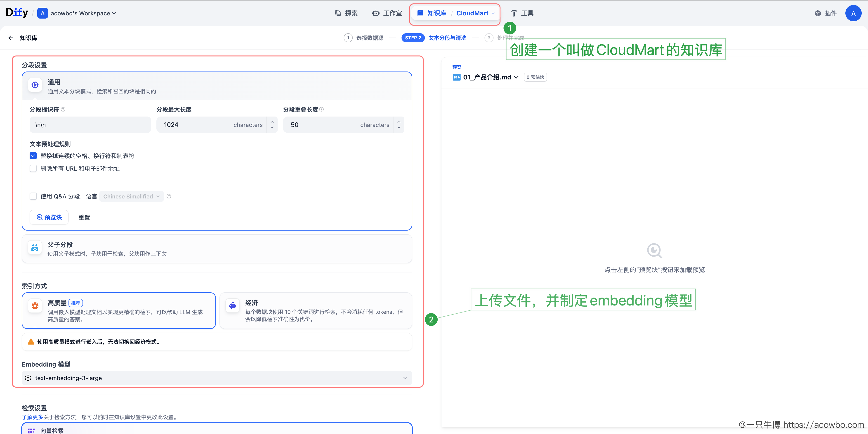Open Embedding 模型 text-embedding-3-large dropdown
This screenshot has height=434, width=868.
tap(217, 378)
